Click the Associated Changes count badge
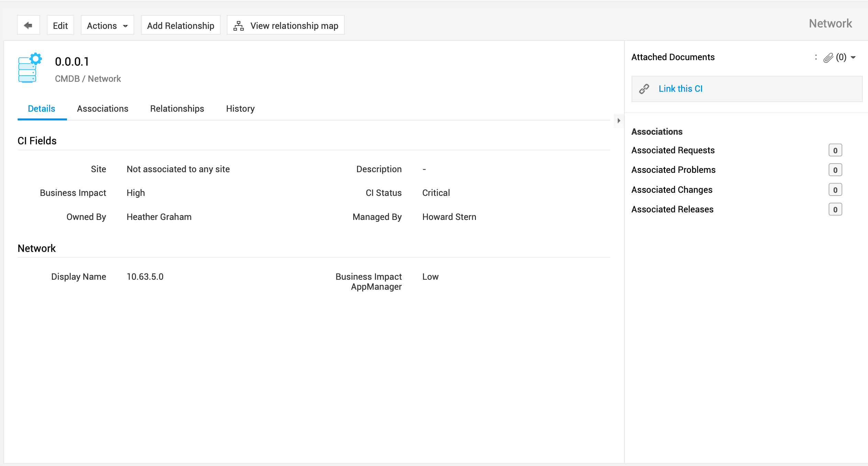The height and width of the screenshot is (466, 868). (x=835, y=190)
